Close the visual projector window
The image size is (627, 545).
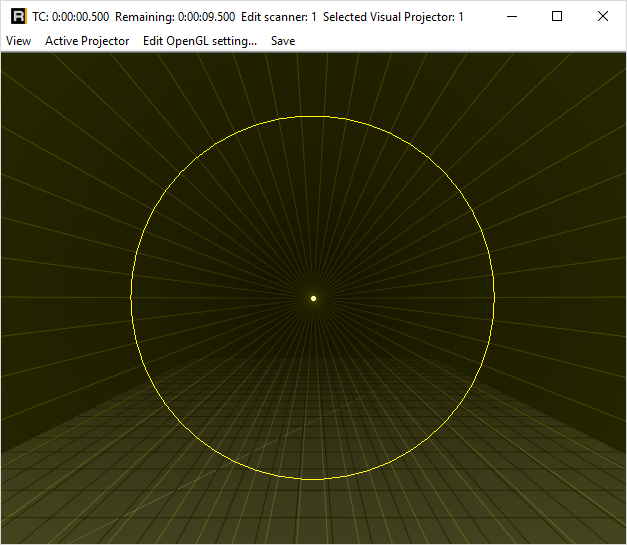point(603,16)
